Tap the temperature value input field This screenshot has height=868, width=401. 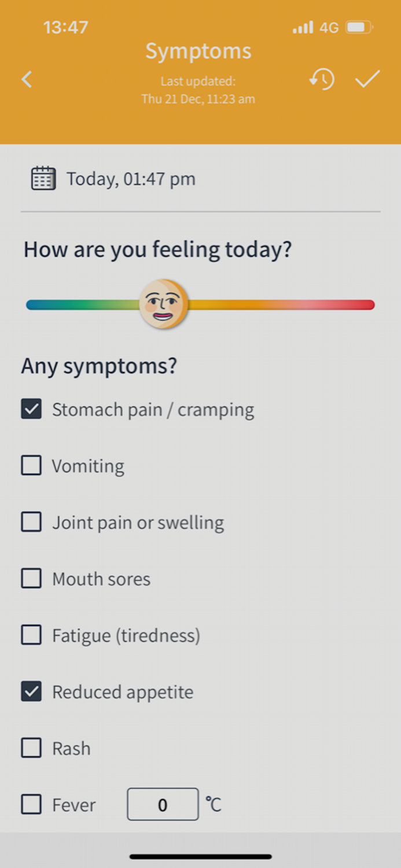coord(163,804)
